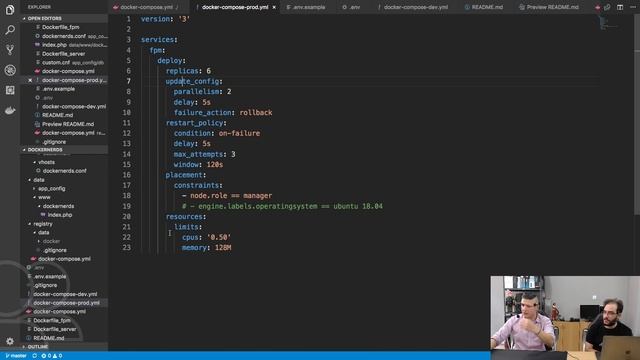Click 'window: 120s' line in editor
This screenshot has width=640, height=360.
click(198, 164)
